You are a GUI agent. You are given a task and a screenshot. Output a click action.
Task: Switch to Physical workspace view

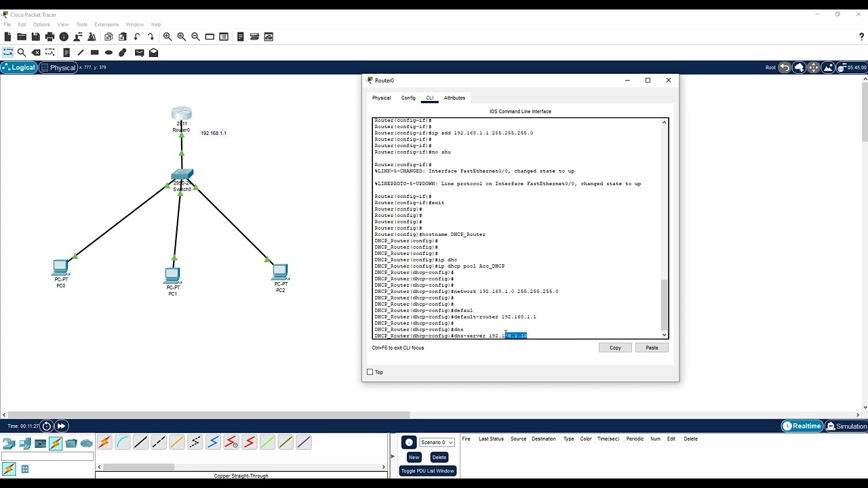58,67
